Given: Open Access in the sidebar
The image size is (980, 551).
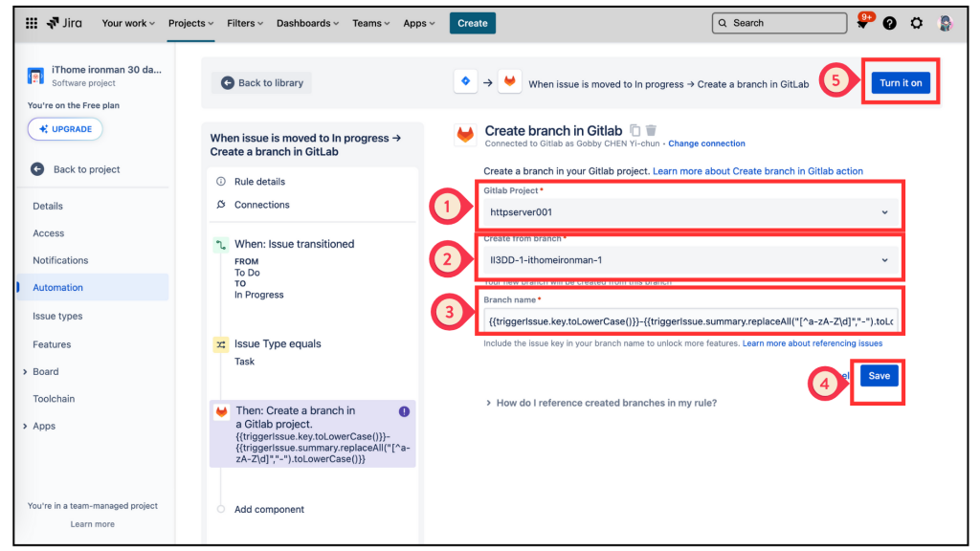Looking at the screenshot, I should 48,233.
